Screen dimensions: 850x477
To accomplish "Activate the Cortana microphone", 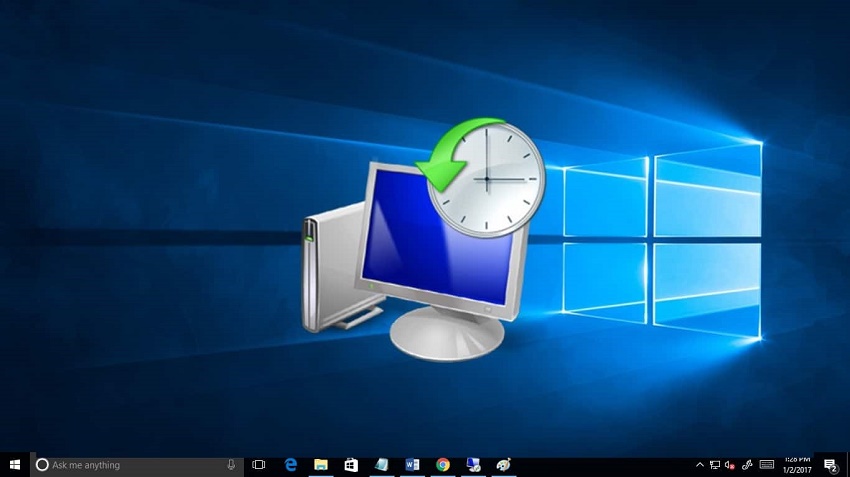I will 232,465.
